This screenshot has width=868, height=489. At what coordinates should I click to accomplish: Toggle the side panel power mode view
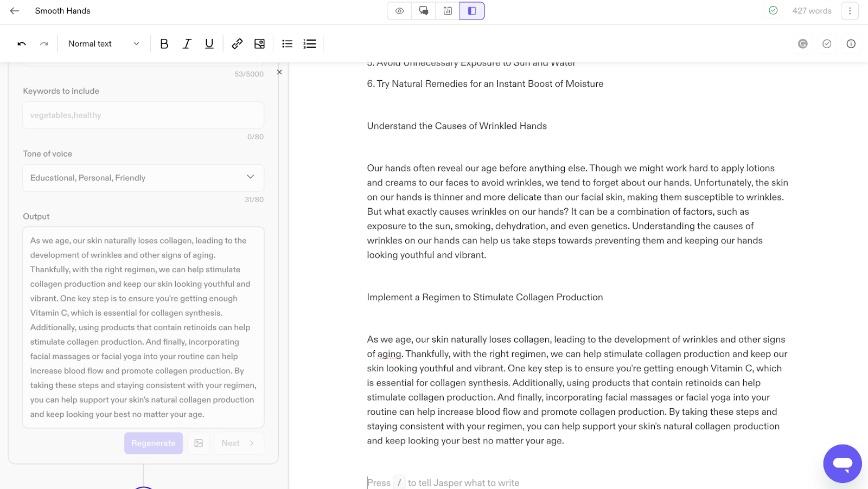point(472,11)
